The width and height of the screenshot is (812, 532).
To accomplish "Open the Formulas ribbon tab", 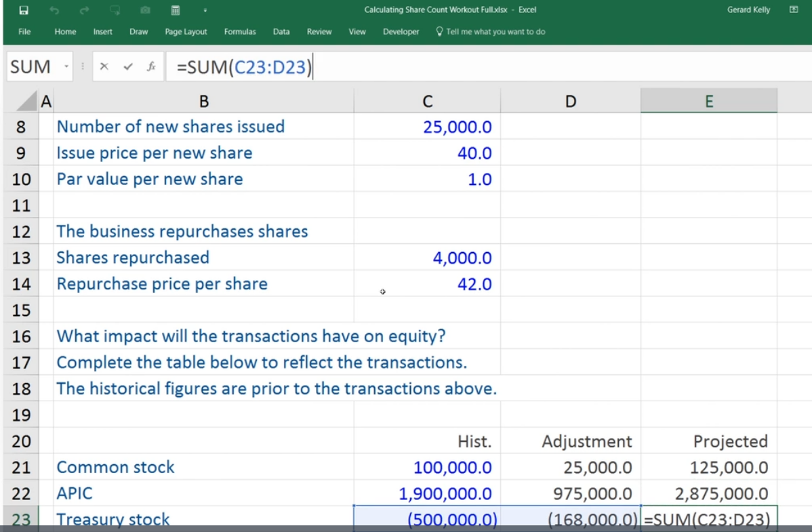I will [x=240, y=32].
